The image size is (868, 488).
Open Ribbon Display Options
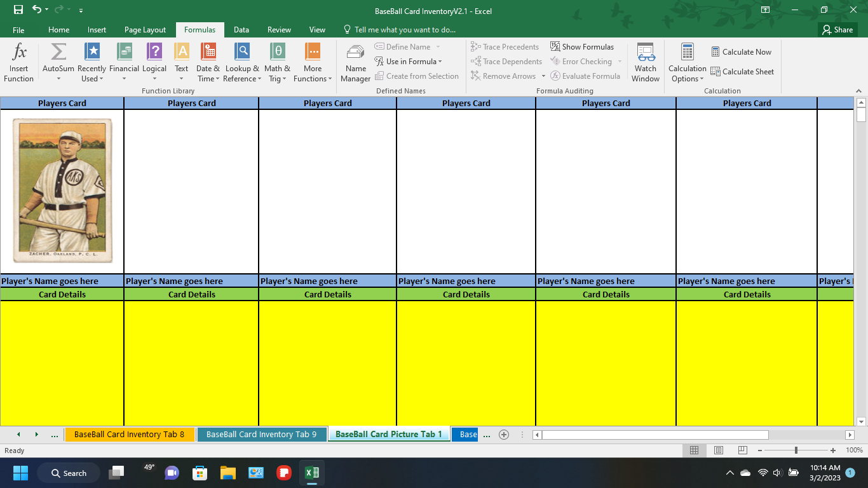tap(766, 10)
